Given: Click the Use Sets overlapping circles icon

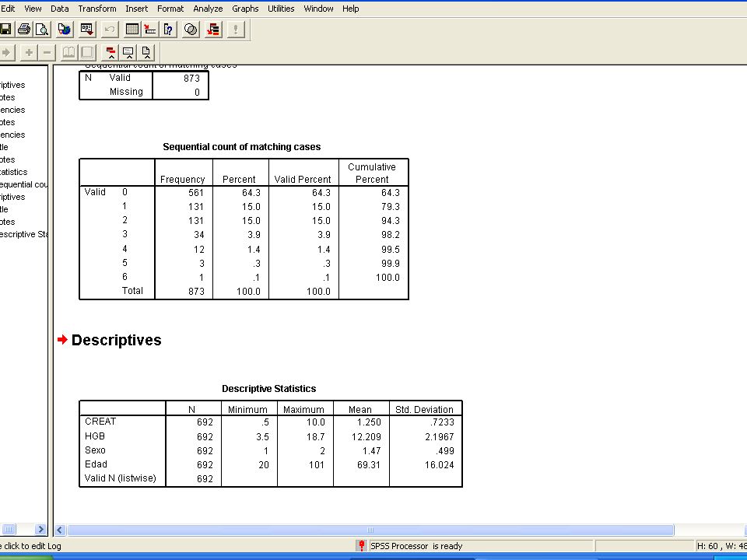Looking at the screenshot, I should click(x=191, y=30).
